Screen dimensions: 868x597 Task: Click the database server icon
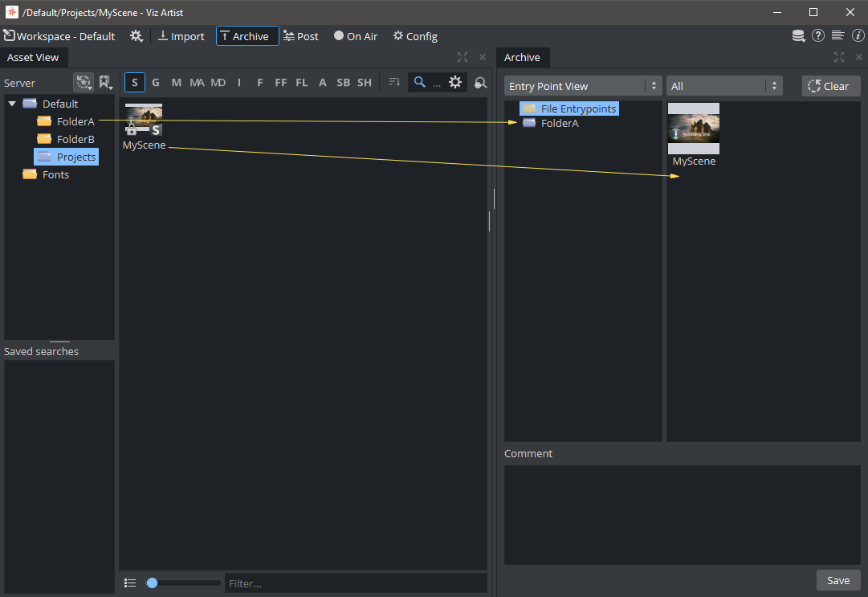click(798, 36)
